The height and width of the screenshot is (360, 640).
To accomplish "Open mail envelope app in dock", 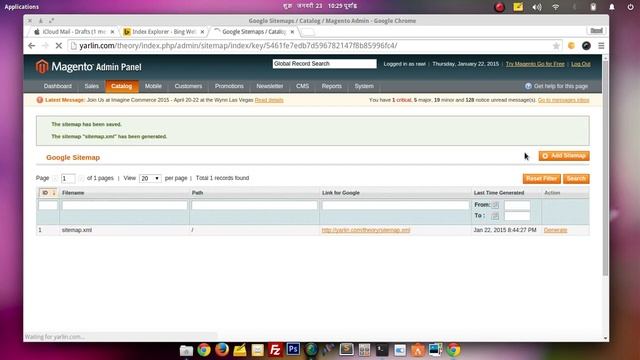I will (x=258, y=350).
